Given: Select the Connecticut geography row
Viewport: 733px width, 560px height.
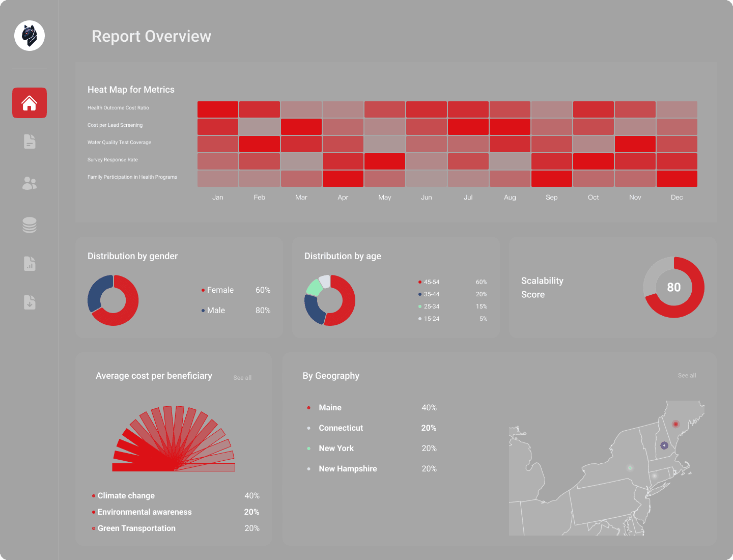Looking at the screenshot, I should tap(372, 428).
